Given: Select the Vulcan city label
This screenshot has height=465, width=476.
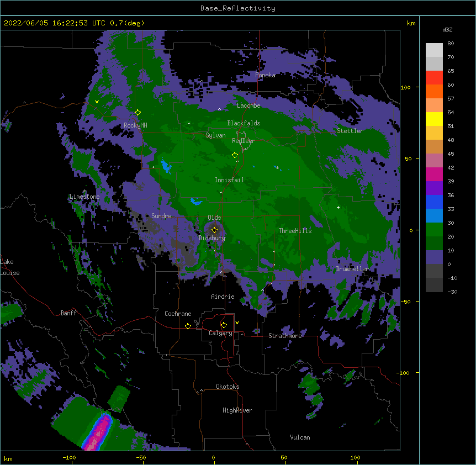Looking at the screenshot, I should pyautogui.click(x=300, y=437).
